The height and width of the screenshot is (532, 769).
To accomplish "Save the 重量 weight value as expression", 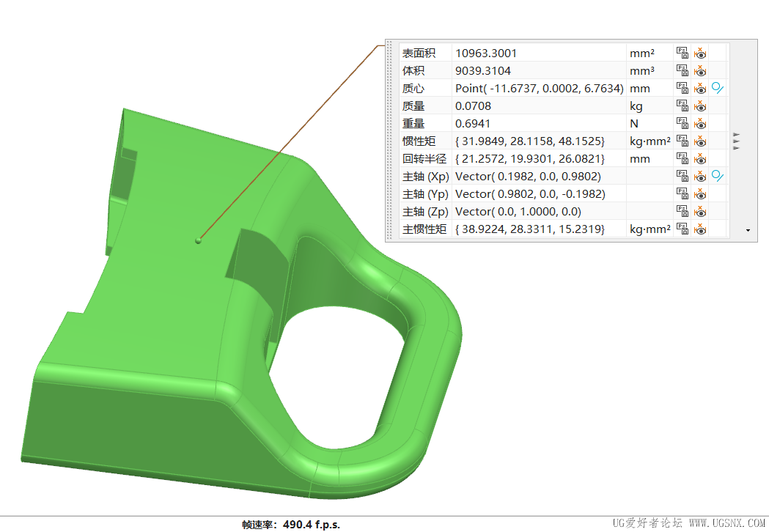I will pos(682,124).
